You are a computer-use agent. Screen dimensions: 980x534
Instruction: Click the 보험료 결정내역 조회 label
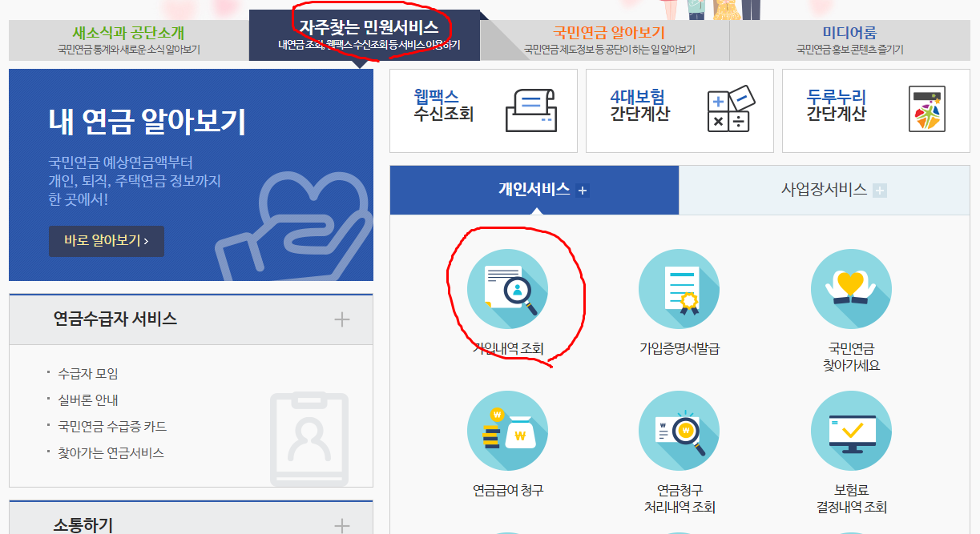coord(851,499)
